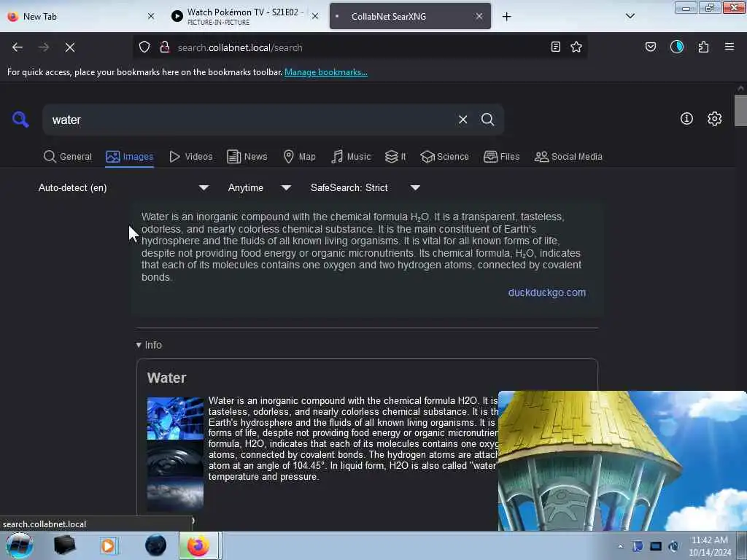Collapse the Info section
This screenshot has height=560, width=747.
[149, 345]
